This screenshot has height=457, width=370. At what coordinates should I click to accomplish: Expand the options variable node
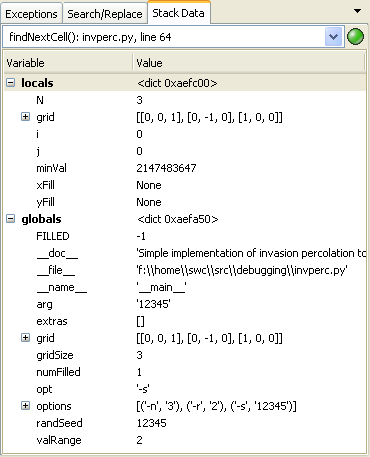click(25, 406)
